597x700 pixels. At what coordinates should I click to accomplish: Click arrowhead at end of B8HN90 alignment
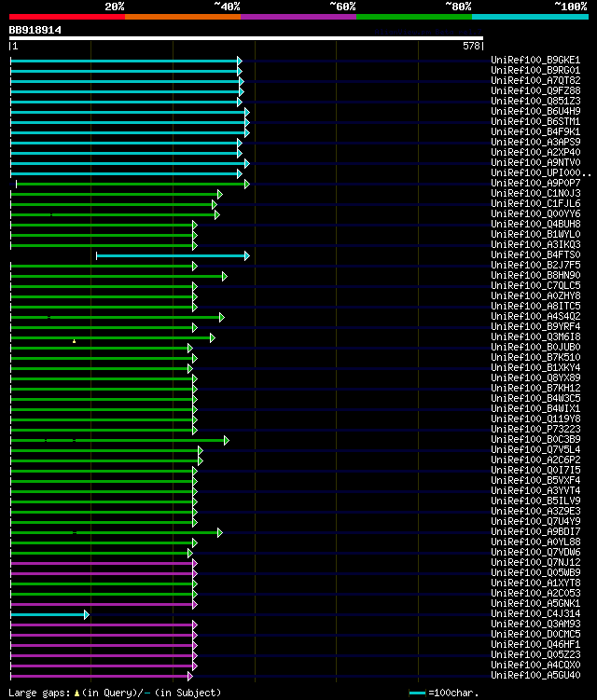(x=225, y=276)
